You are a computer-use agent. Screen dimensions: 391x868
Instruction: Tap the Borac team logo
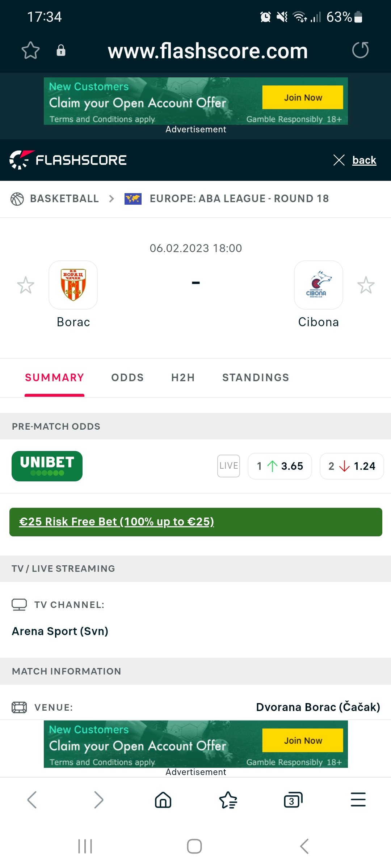73,285
